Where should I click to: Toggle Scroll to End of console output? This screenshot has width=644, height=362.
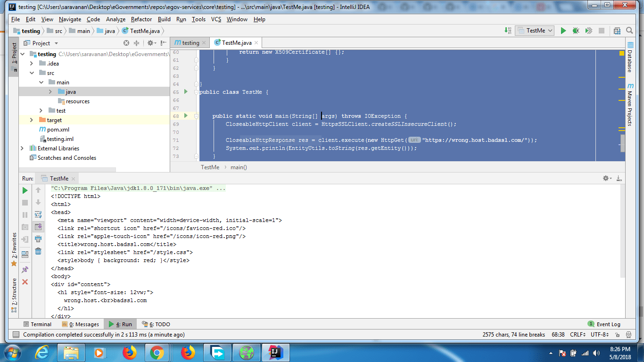point(38,227)
